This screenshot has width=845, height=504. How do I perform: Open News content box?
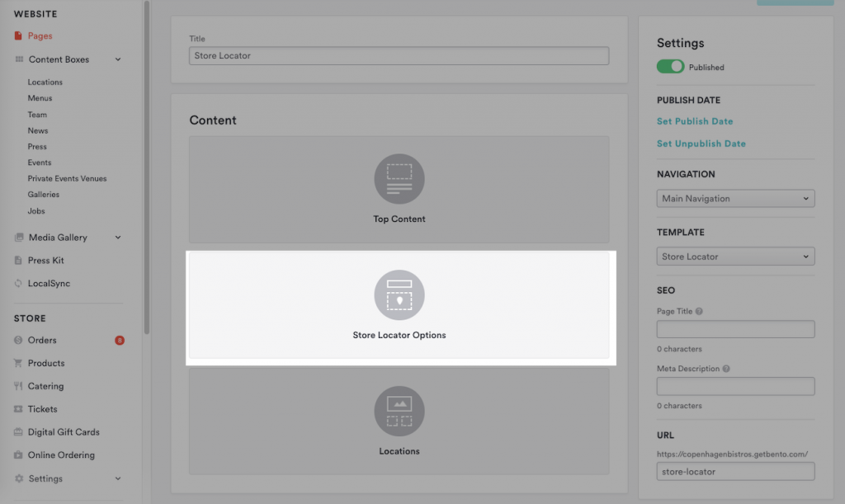pos(38,130)
